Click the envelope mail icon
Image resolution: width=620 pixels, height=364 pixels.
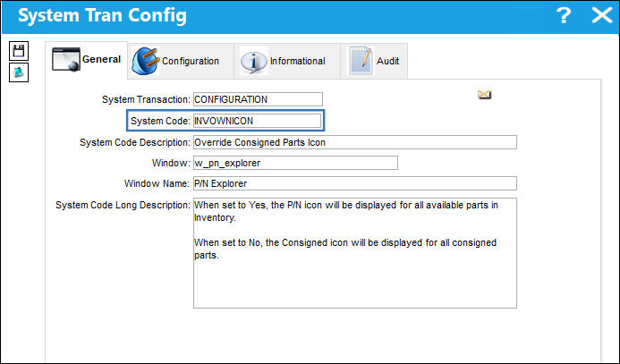coord(484,95)
